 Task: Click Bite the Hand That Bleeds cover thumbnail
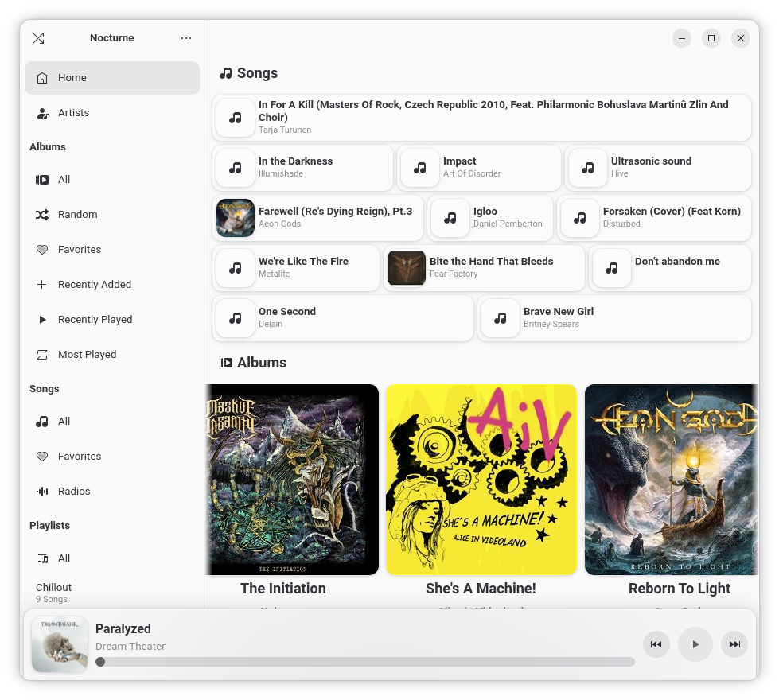[407, 268]
